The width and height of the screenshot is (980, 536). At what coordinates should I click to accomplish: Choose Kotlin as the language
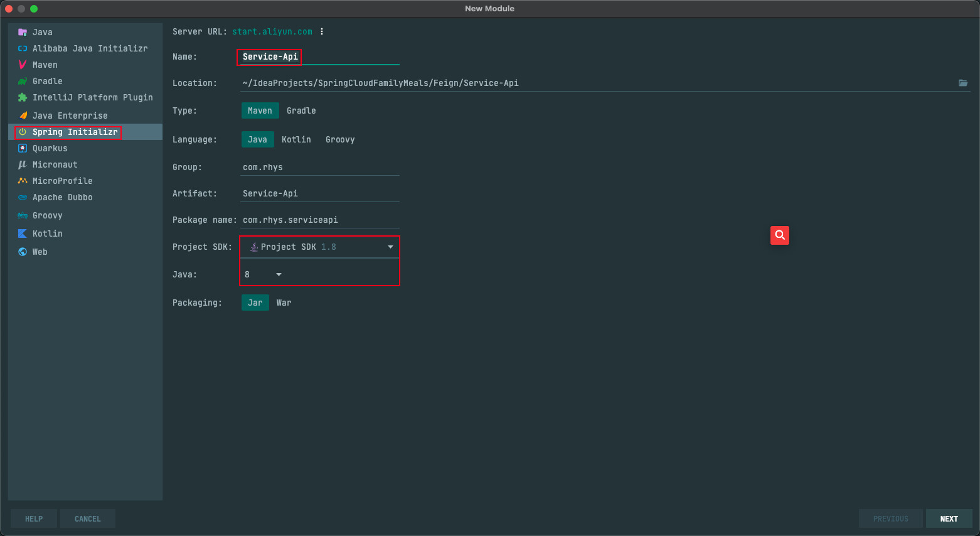pyautogui.click(x=296, y=139)
